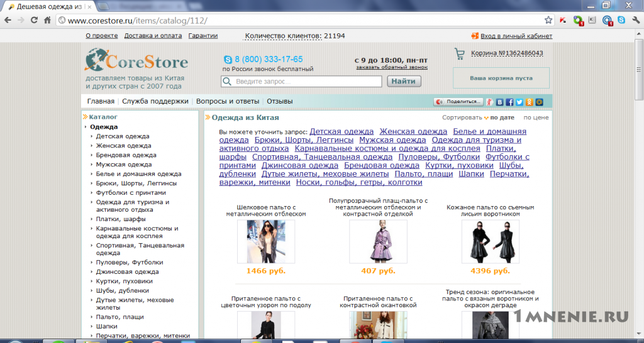
Task: Reload the page with the refresh icon
Action: tap(34, 20)
